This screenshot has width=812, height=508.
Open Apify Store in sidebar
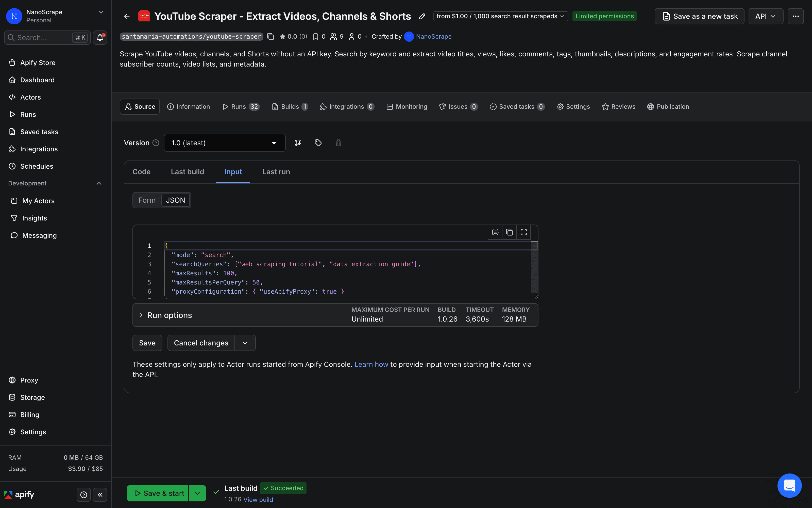click(x=55, y=62)
